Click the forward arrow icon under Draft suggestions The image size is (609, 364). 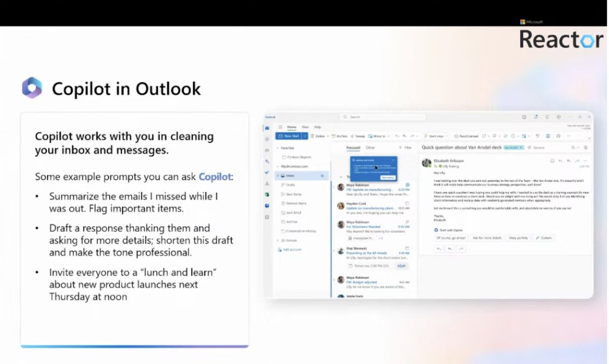[x=461, y=249]
